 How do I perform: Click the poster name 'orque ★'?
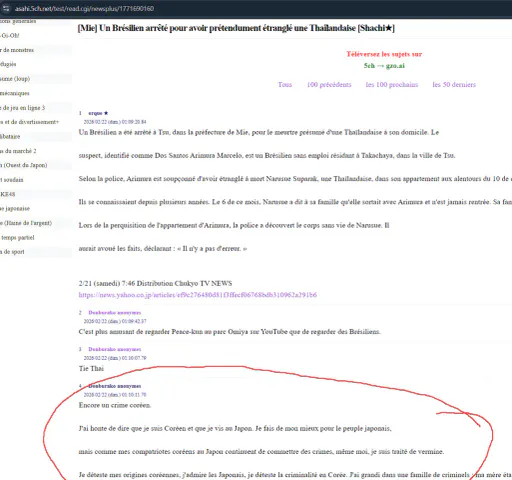[x=98, y=113]
